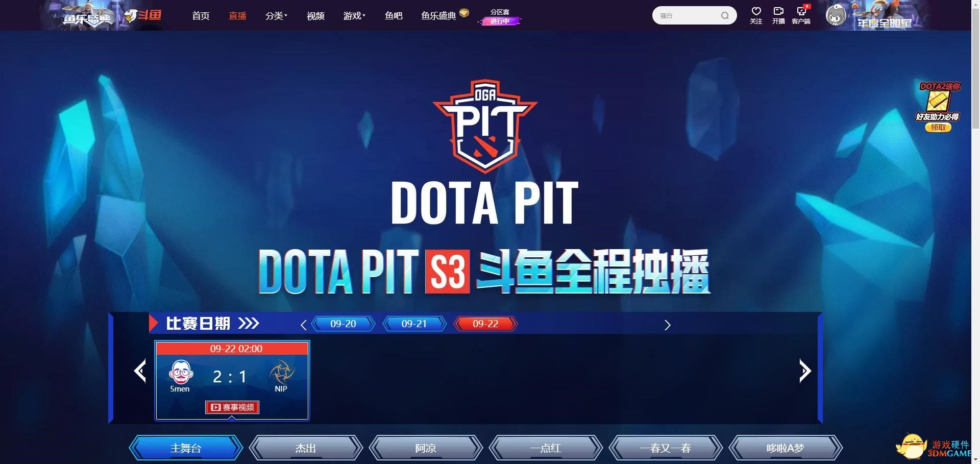Click the Douyu logo in header
This screenshot has height=464, width=980.
(x=143, y=15)
